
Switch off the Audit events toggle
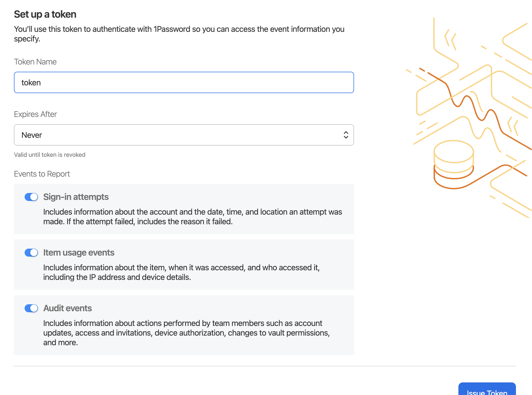[x=31, y=308]
